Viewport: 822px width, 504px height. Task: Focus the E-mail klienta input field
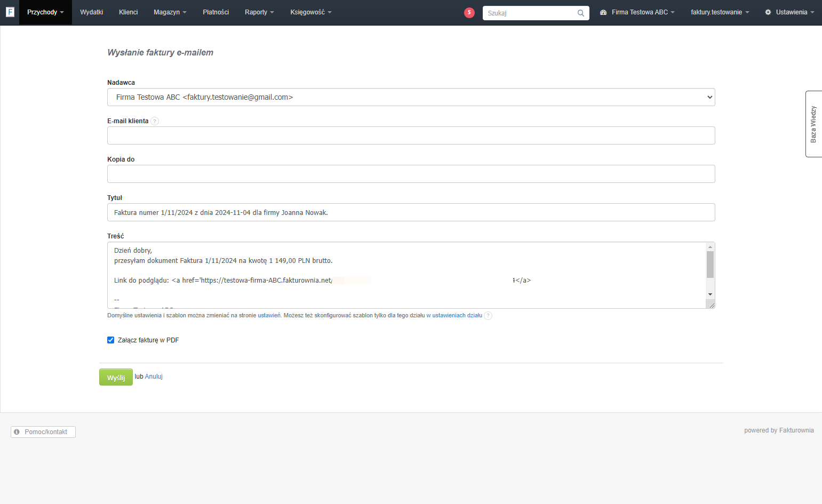pyautogui.click(x=411, y=135)
